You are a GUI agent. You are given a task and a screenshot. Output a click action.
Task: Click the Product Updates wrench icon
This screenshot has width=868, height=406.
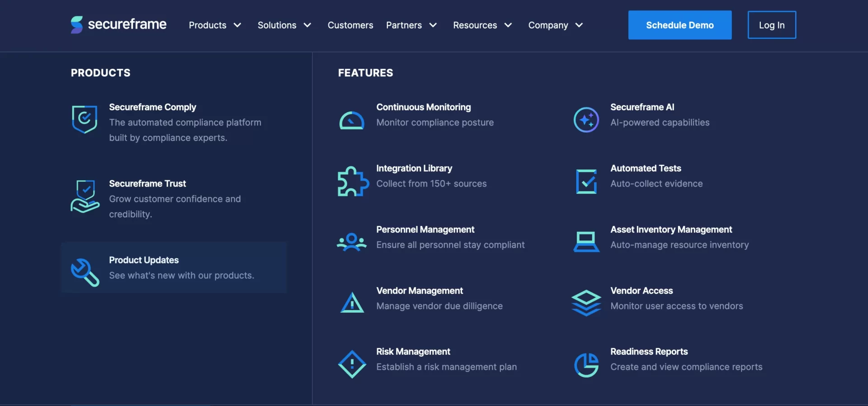tap(85, 272)
